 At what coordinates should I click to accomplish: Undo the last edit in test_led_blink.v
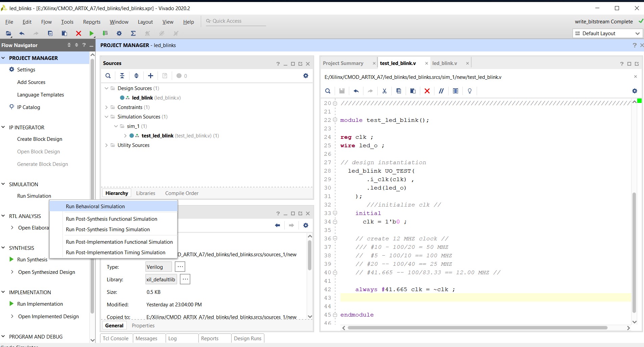355,91
